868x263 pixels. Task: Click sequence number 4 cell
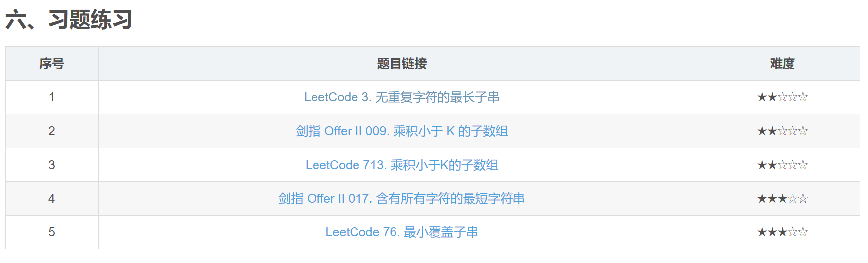[x=52, y=199]
